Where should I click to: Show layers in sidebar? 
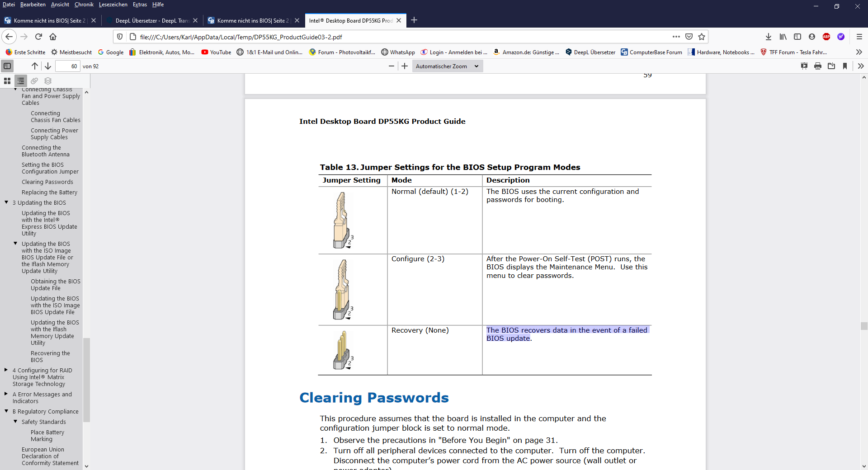click(48, 81)
